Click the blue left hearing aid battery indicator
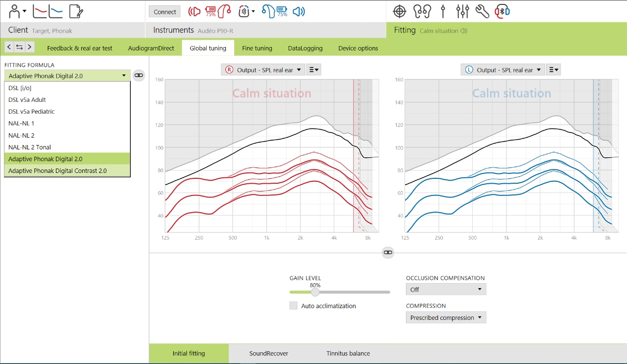Image resolution: width=627 pixels, height=364 pixels. click(x=282, y=11)
